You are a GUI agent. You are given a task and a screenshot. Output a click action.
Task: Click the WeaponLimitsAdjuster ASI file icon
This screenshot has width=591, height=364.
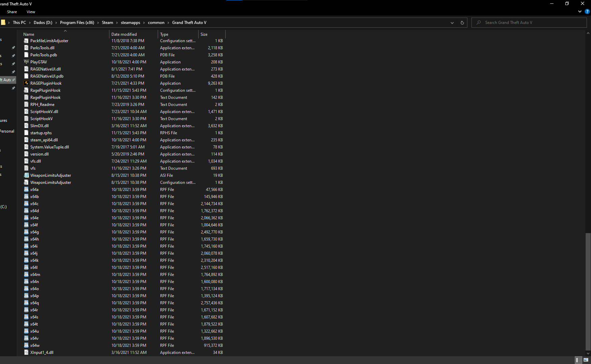pos(26,175)
